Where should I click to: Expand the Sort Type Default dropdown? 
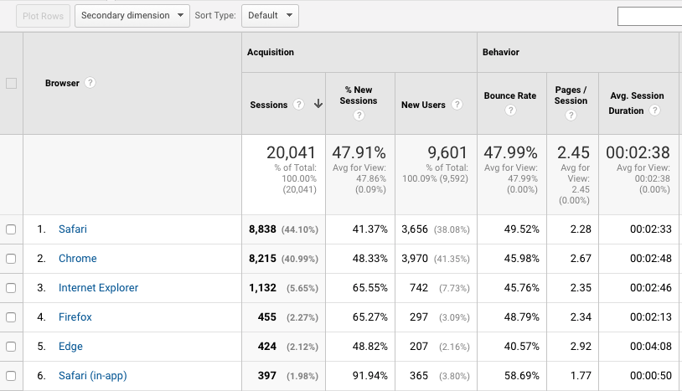(x=270, y=16)
